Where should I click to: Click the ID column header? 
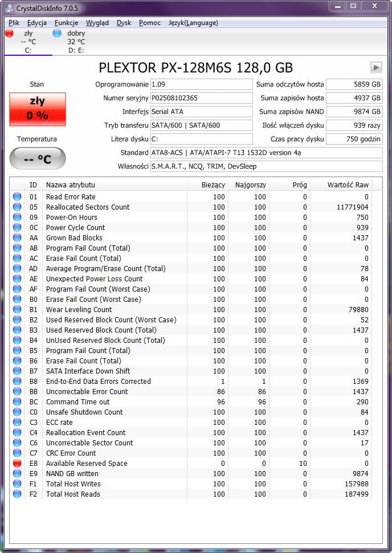pos(34,185)
